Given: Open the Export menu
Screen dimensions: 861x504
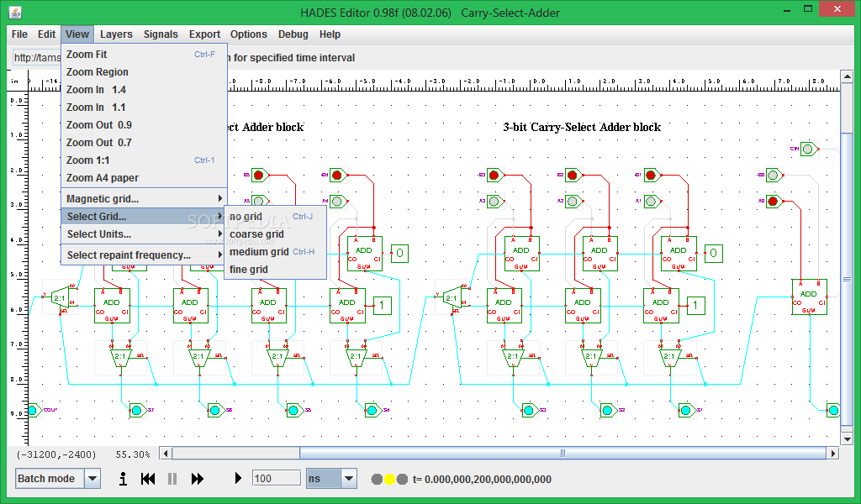Looking at the screenshot, I should (x=204, y=34).
